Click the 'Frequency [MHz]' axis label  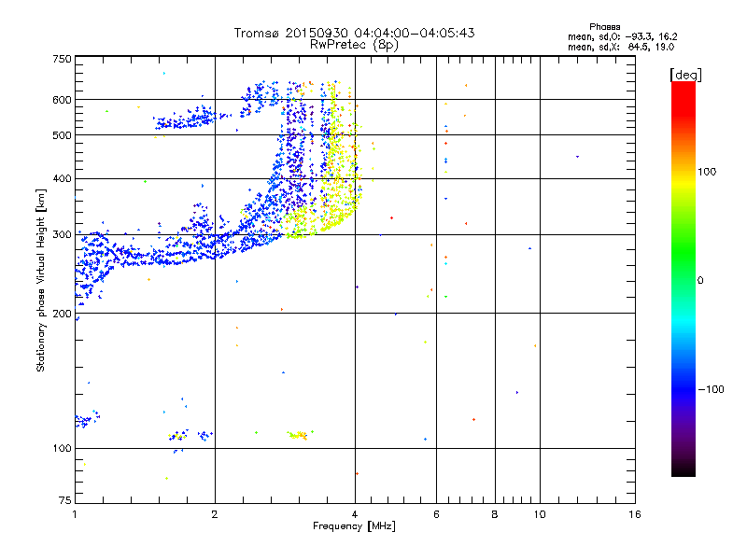354,526
